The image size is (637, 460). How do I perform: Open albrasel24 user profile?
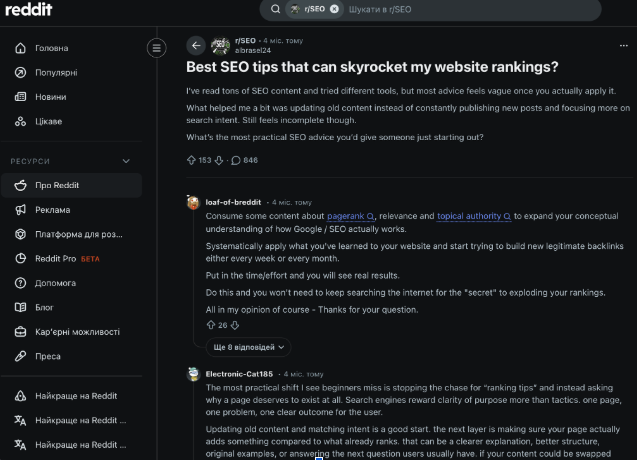coord(253,50)
